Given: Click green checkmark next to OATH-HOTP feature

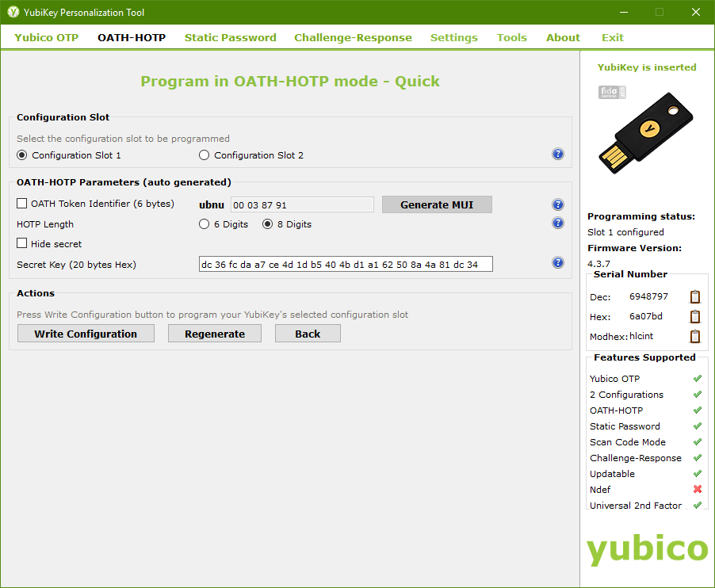Looking at the screenshot, I should (x=698, y=410).
